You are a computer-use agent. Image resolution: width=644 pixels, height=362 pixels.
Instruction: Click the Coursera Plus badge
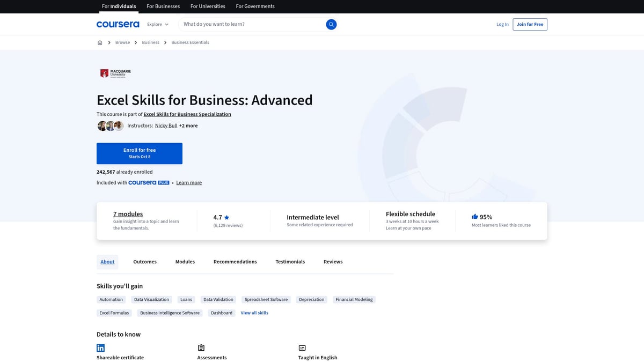pyautogui.click(x=149, y=182)
